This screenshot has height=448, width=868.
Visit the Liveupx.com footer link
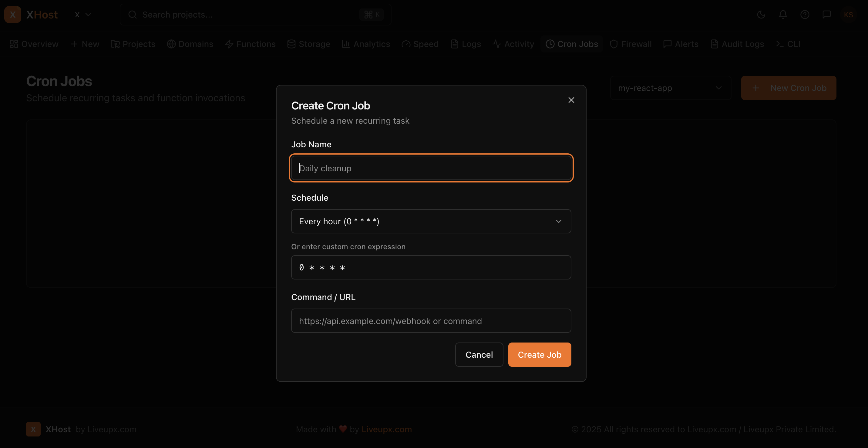point(386,429)
